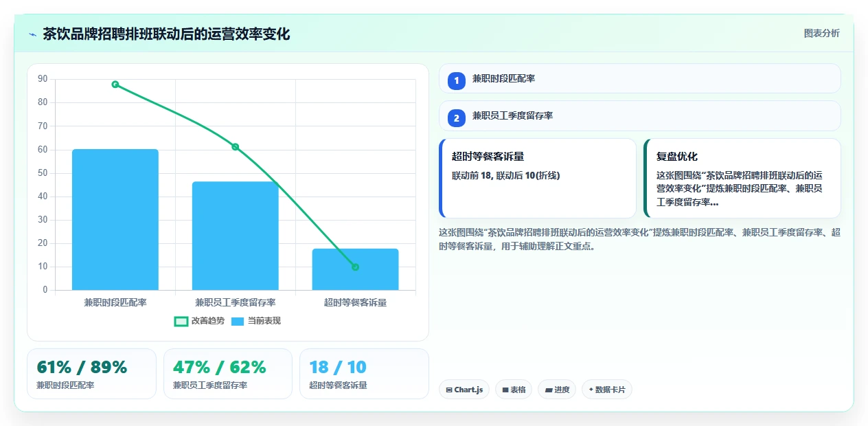
Task: Click the 联动前 18, 联动后 10(折线) text
Action: pyautogui.click(x=505, y=176)
